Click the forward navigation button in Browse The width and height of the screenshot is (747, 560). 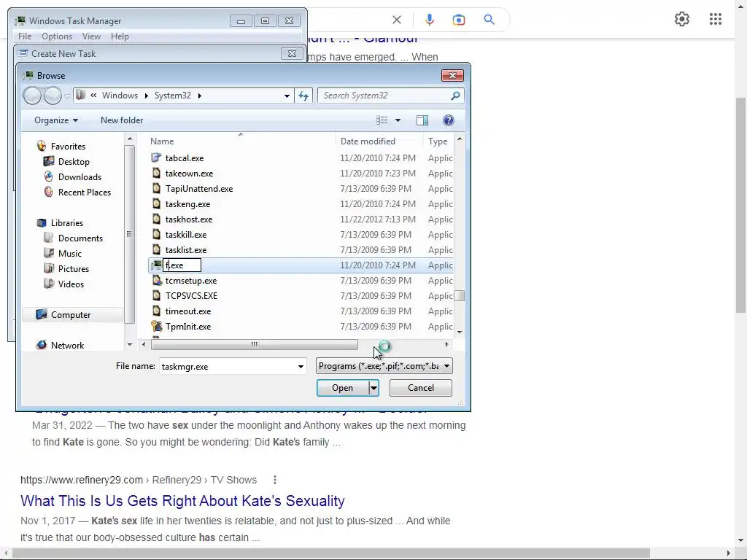(53, 96)
